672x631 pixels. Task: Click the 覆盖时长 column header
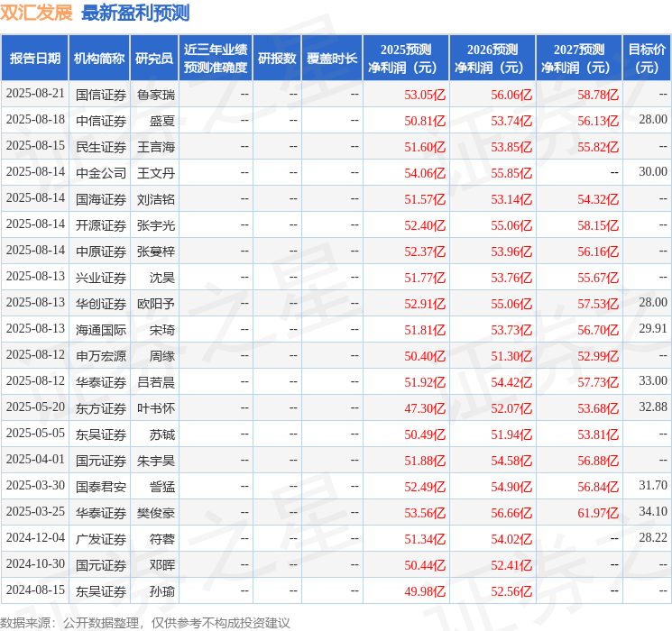pos(332,59)
